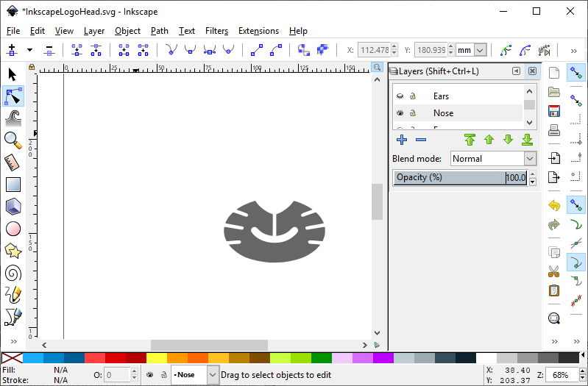Close the Layers panel

tap(532, 71)
